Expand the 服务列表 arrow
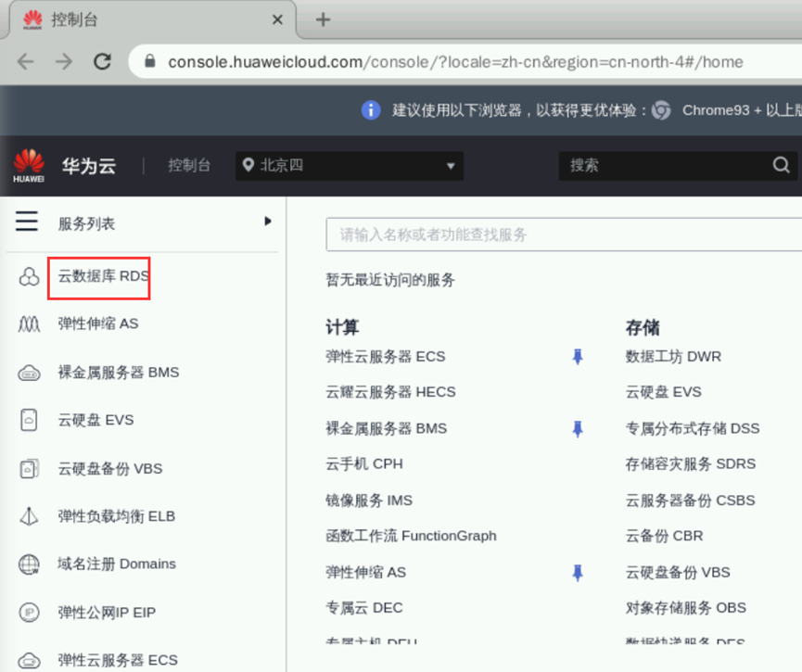This screenshot has width=802, height=672. (268, 221)
